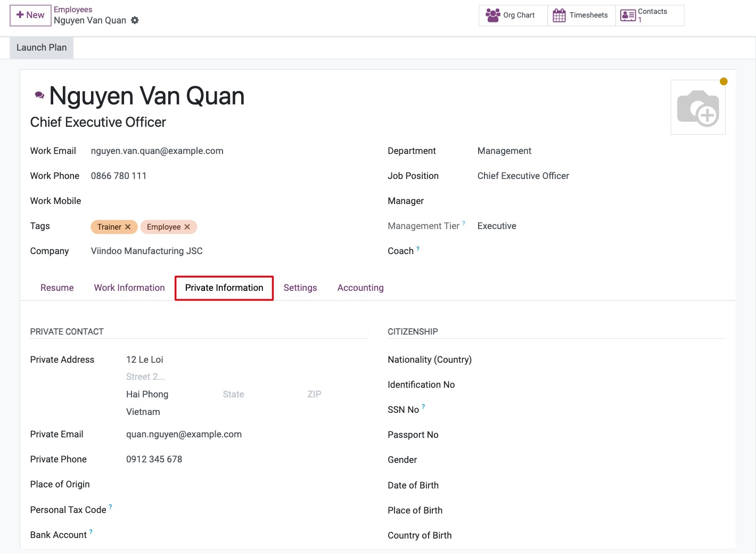
Task: Edit the Work Email field
Action: click(x=229, y=151)
